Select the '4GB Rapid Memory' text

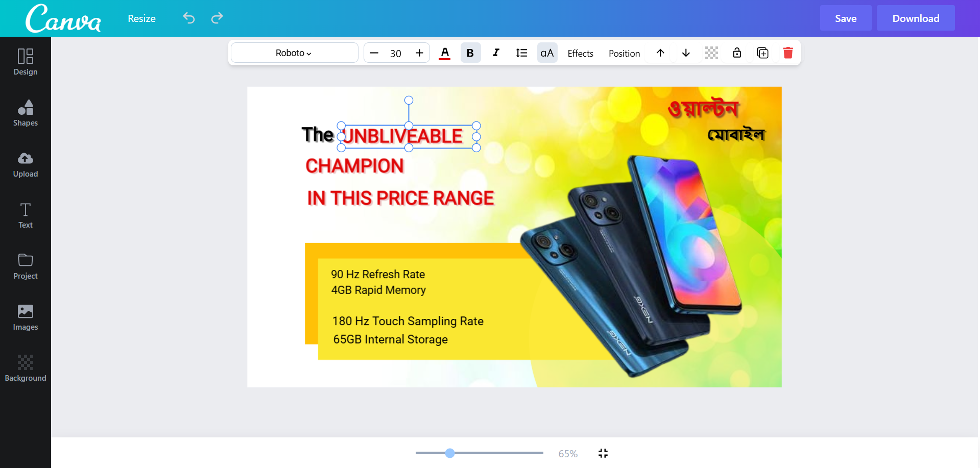pos(378,290)
